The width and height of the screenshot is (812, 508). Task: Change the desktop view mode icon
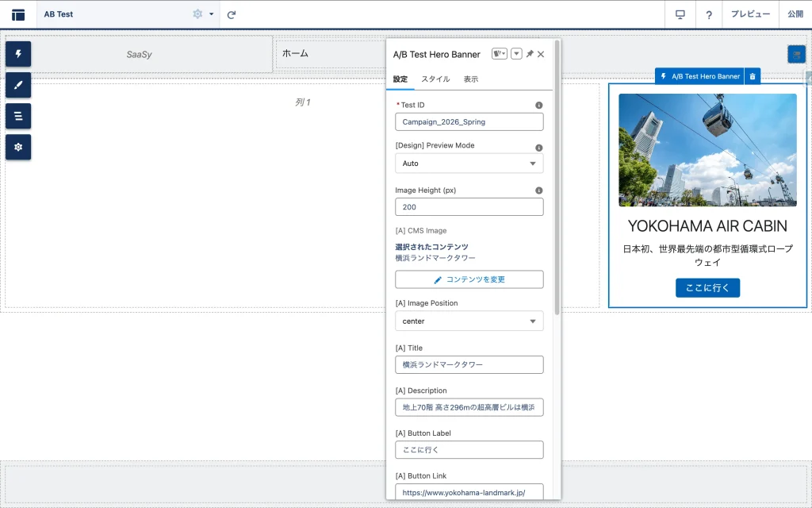680,14
